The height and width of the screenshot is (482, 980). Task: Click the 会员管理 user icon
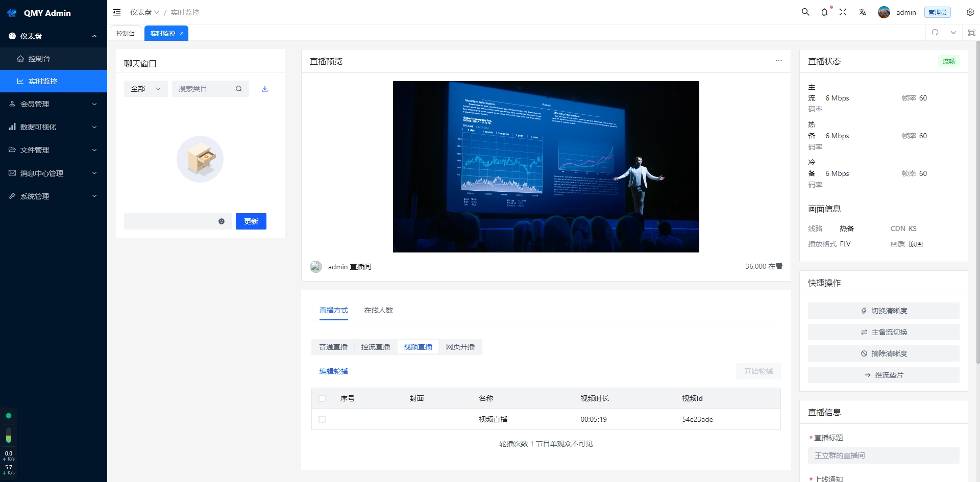12,104
